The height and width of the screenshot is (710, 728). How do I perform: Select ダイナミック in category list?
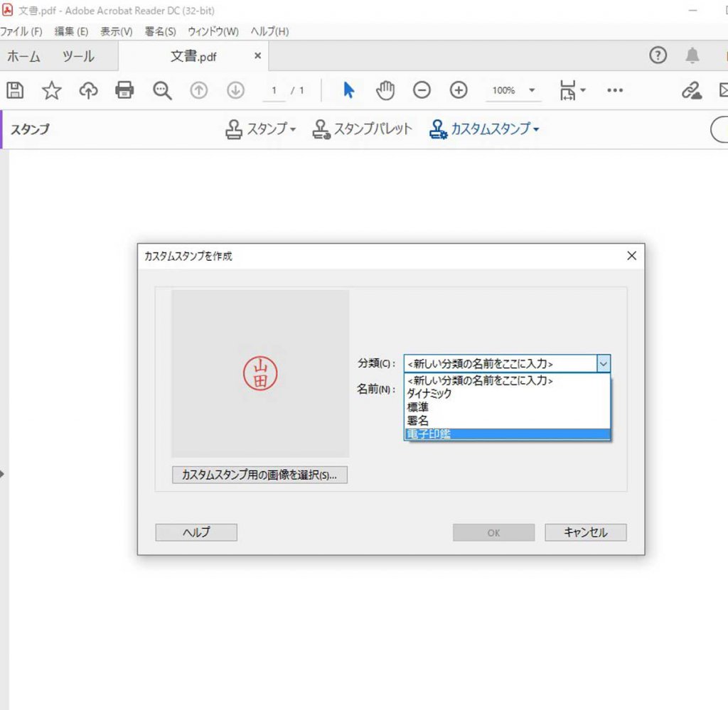pyautogui.click(x=507, y=394)
